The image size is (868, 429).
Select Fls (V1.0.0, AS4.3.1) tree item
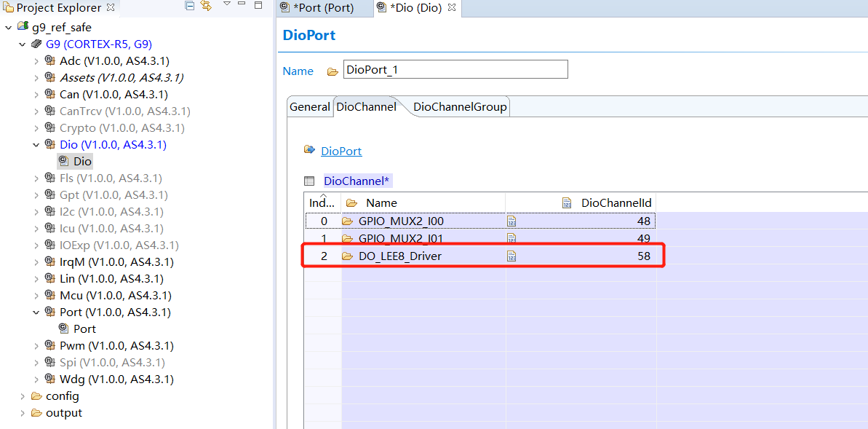coord(111,178)
